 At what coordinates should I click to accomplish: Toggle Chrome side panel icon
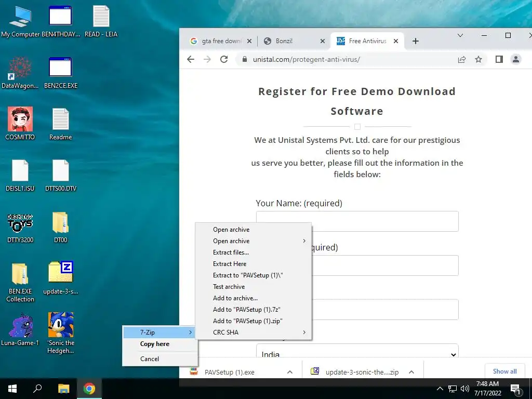click(x=499, y=59)
